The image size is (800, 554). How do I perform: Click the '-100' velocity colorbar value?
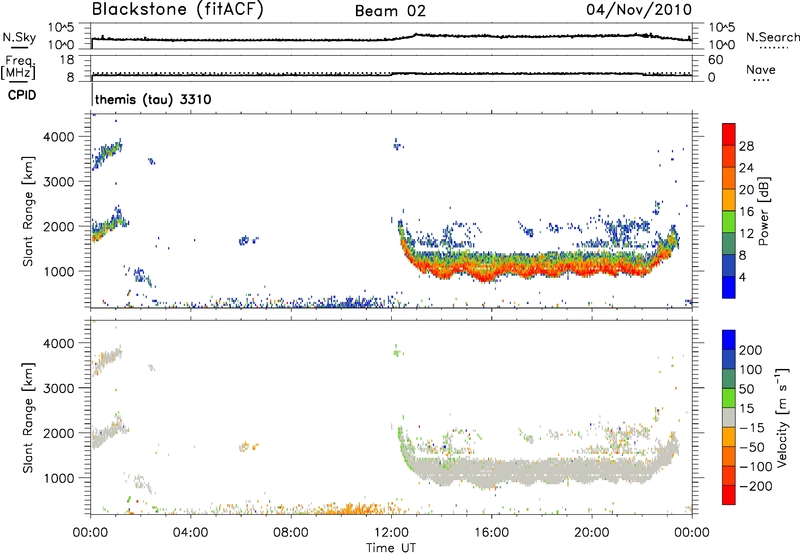pyautogui.click(x=756, y=467)
